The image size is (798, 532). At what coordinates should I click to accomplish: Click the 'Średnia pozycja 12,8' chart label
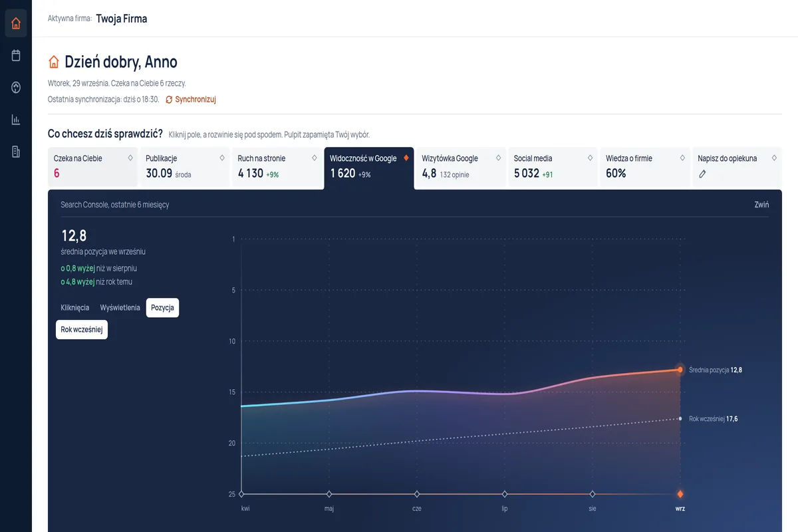point(716,370)
